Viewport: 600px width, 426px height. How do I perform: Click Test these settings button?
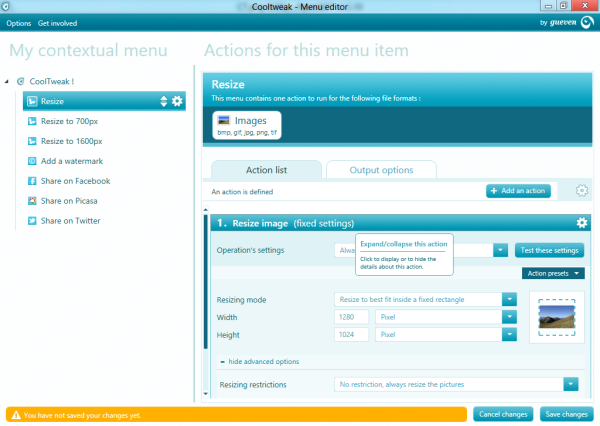pos(549,250)
